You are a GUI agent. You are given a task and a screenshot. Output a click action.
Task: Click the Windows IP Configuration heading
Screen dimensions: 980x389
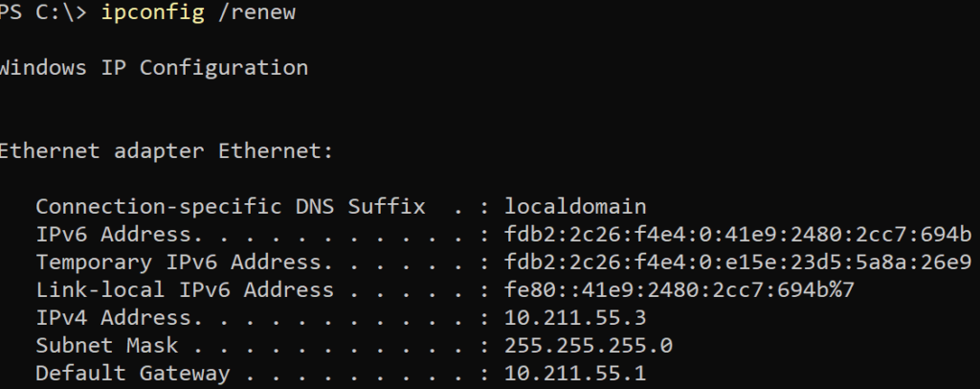pos(153,68)
